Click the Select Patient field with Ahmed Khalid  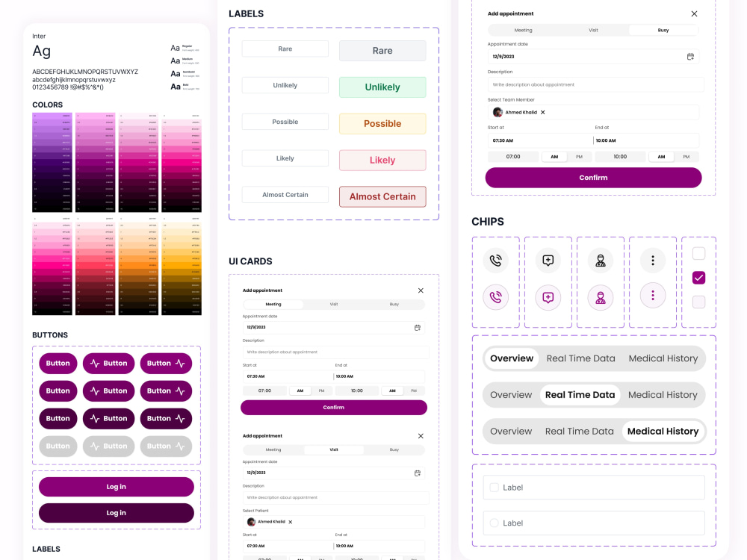[333, 522]
